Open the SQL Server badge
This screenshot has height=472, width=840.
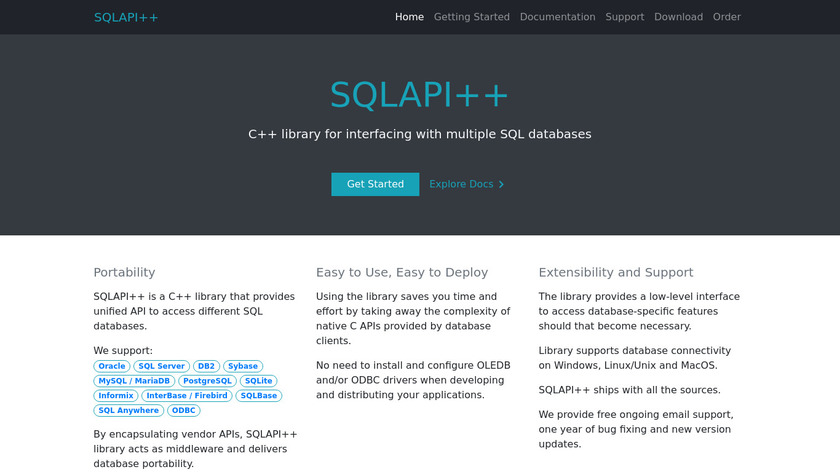pos(161,366)
